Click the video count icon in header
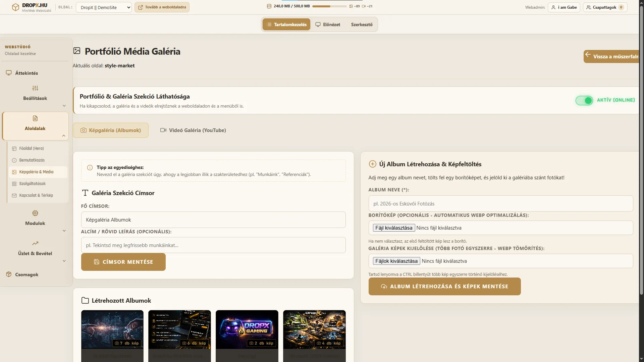This screenshot has width=644, height=362. 364,6
